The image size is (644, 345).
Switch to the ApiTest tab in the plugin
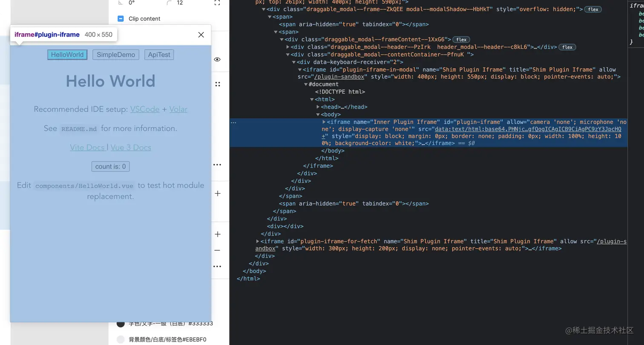(x=159, y=55)
